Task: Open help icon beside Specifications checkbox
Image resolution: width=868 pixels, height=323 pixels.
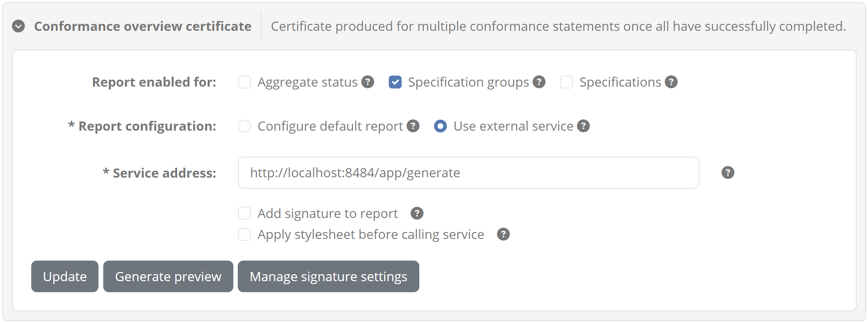Action: pos(671,82)
